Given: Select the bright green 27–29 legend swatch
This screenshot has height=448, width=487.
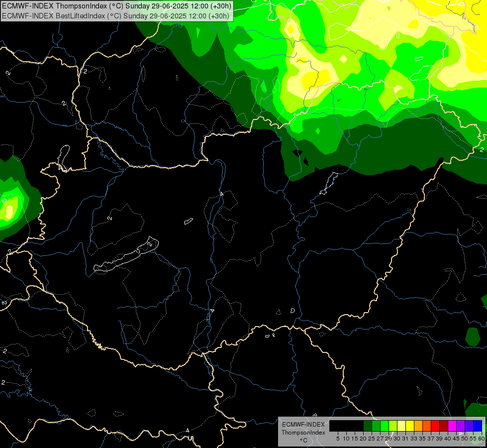Looking at the screenshot, I should [385, 426].
